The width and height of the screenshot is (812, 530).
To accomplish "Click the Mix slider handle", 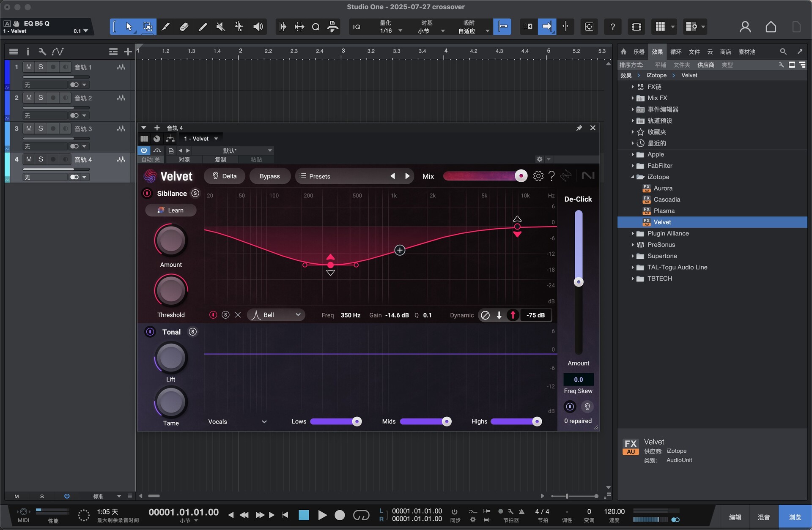I will click(521, 176).
